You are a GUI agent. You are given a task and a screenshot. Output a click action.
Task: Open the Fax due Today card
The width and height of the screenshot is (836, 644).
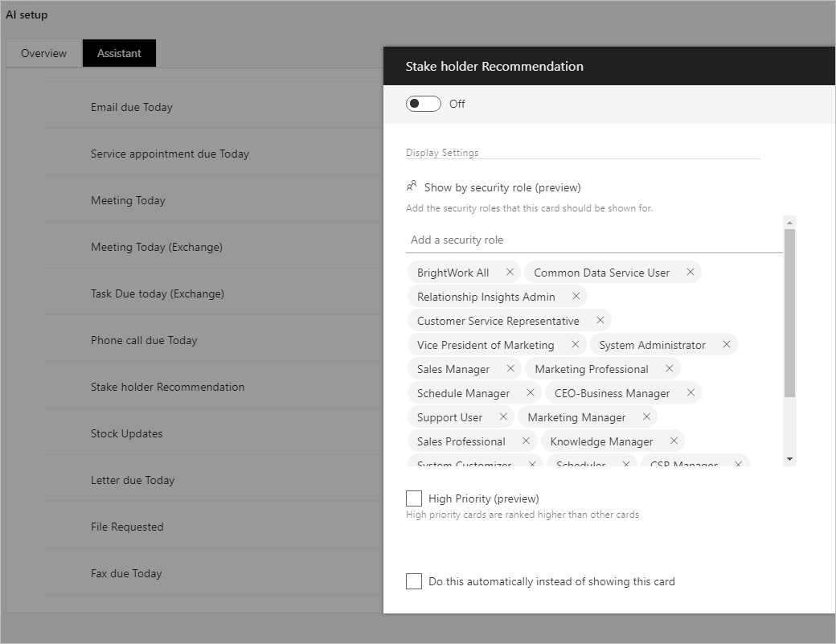[126, 573]
